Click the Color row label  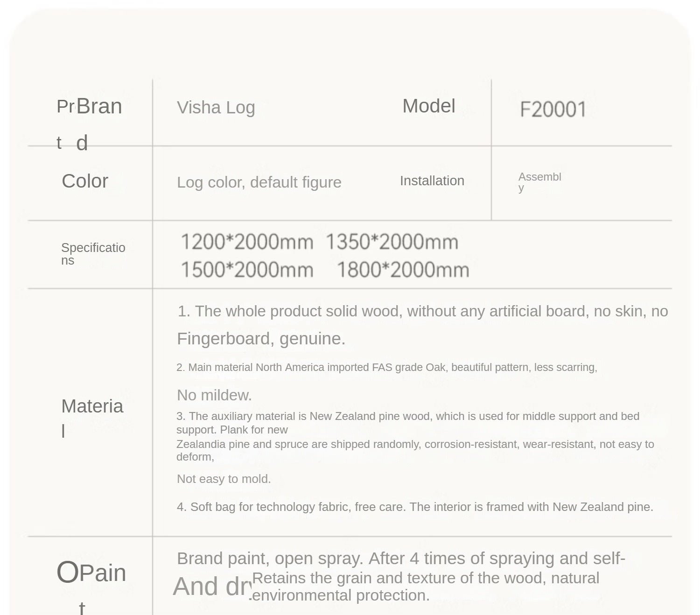tap(85, 181)
